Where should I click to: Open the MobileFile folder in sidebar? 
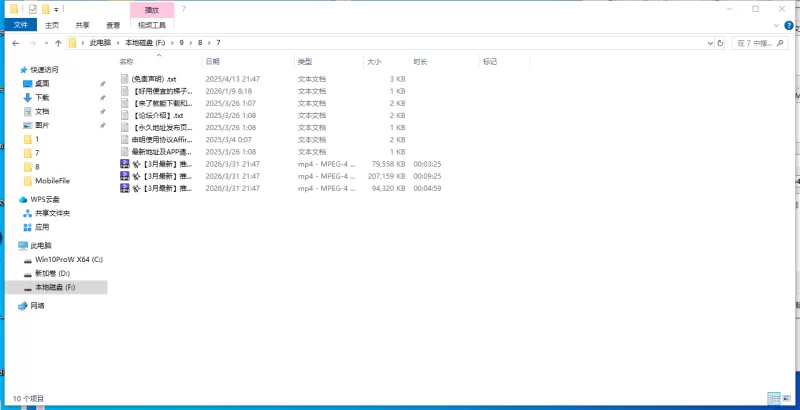52,181
